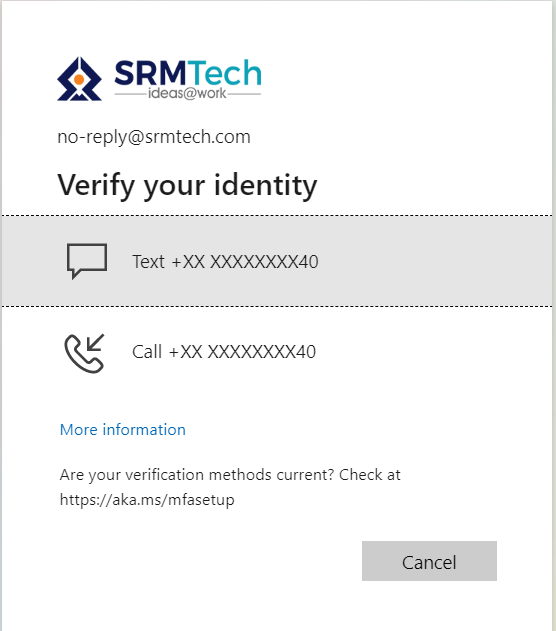Viewport: 556px width, 631px height.
Task: Click the masked number in the Call option
Action: pyautogui.click(x=242, y=352)
